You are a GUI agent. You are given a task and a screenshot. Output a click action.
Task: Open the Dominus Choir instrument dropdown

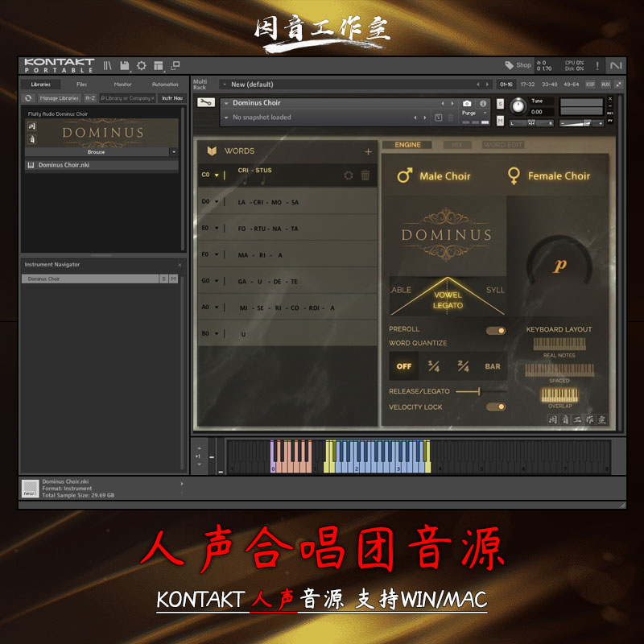[x=226, y=103]
